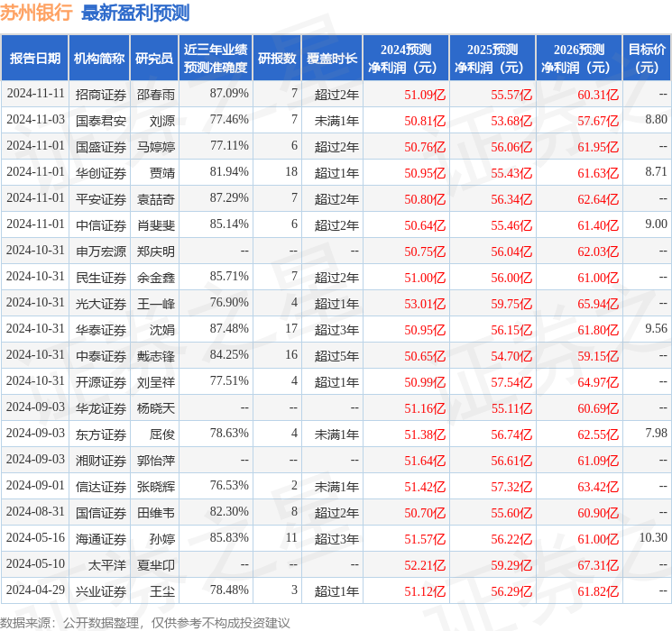Select the 华创证券 institution cell
Screen dimensions: 672x631
click(101, 173)
